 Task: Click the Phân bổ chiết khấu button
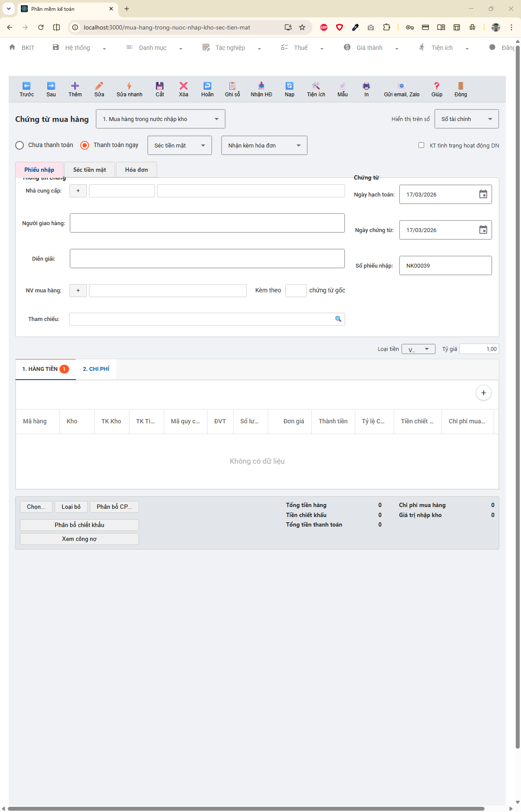[79, 525]
